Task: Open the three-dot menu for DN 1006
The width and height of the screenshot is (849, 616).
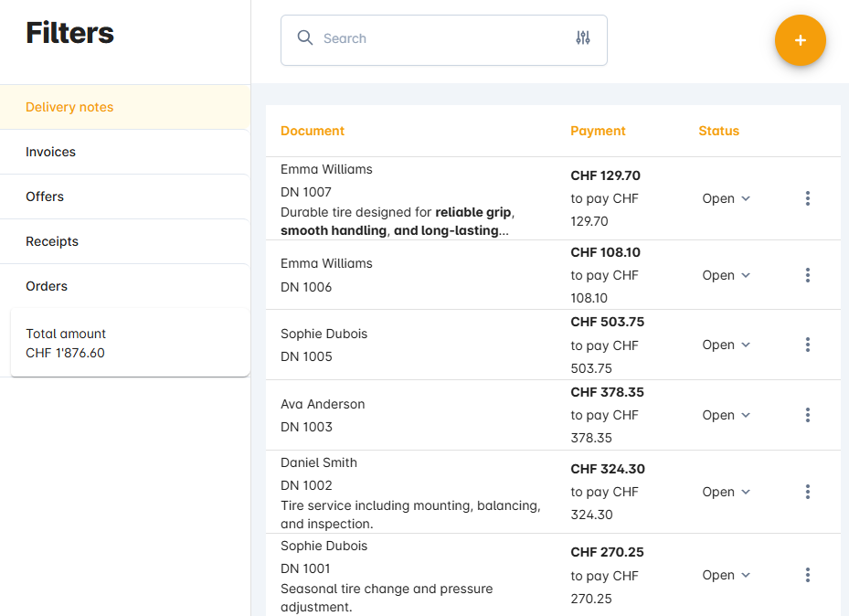Action: (x=807, y=275)
